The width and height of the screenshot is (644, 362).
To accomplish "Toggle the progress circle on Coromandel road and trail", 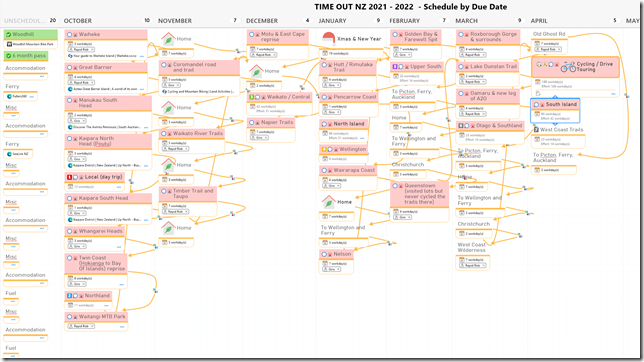I will pos(163,65).
